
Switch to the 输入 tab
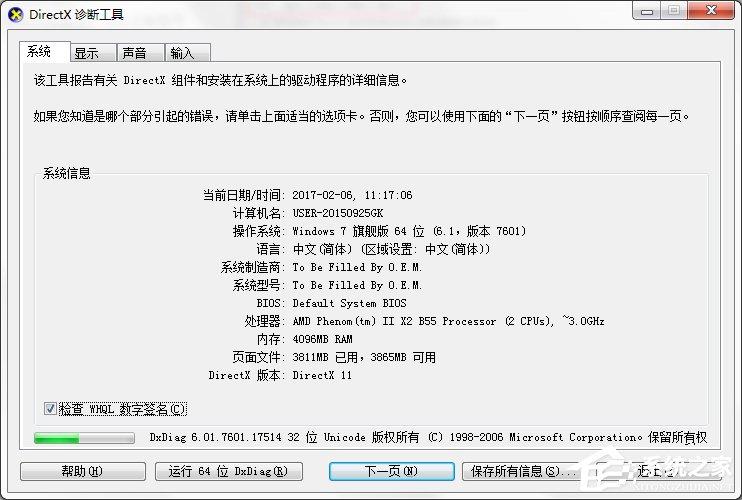[187, 53]
